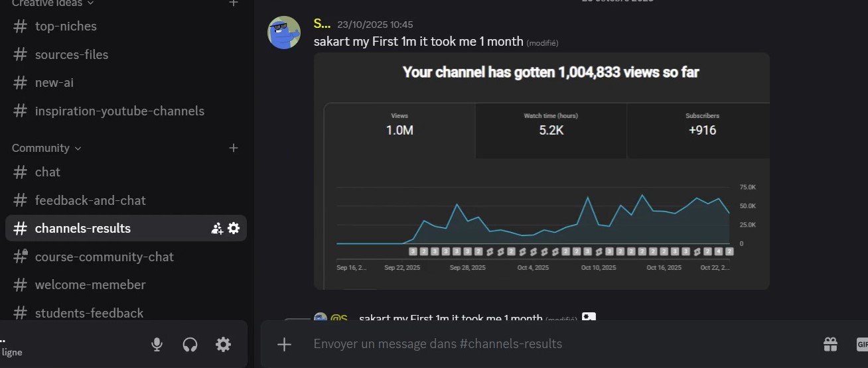
Task: Open the attachment plus button in message bar
Action: point(284,344)
